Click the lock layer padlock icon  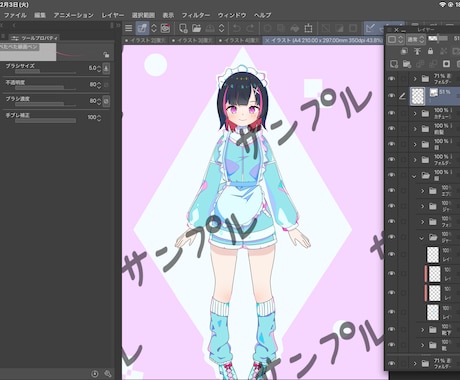(x=430, y=51)
